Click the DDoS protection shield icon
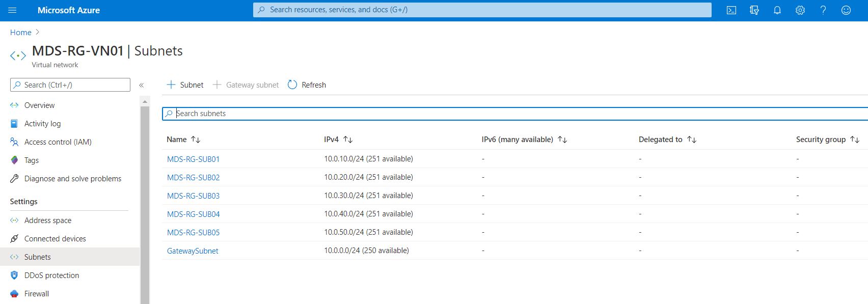868x304 pixels. (14, 275)
